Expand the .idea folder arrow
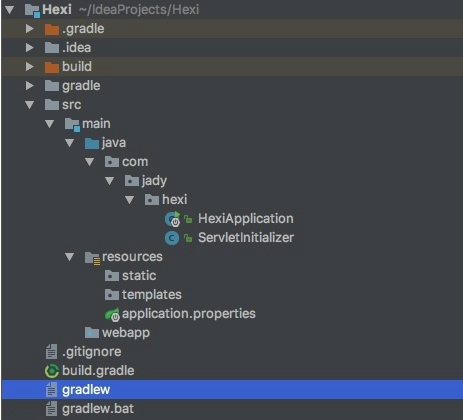 pyautogui.click(x=30, y=48)
